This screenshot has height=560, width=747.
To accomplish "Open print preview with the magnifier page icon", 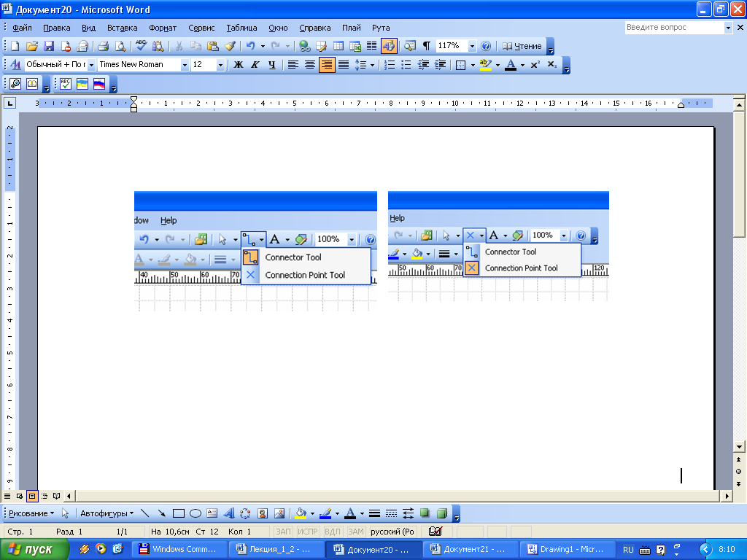I will pos(120,46).
